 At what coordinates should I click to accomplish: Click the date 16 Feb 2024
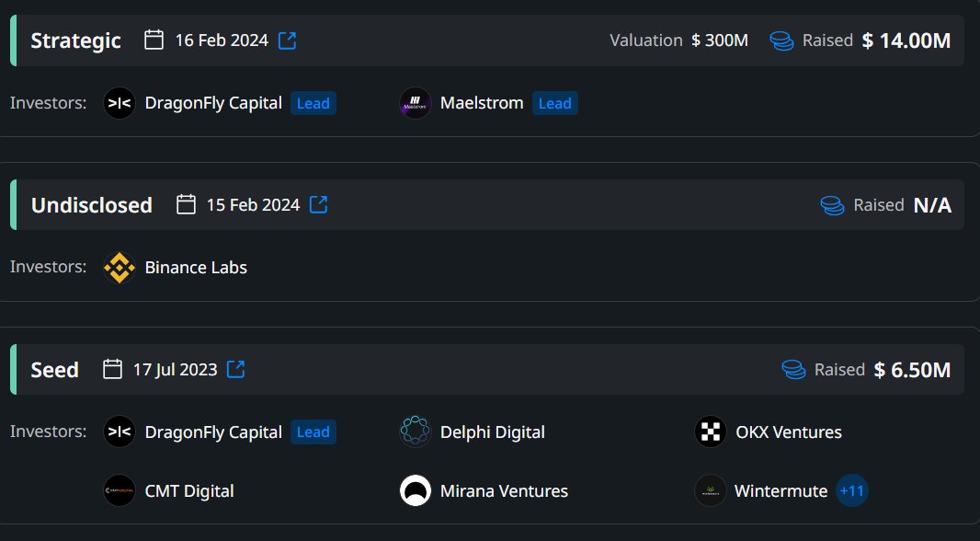[x=222, y=40]
